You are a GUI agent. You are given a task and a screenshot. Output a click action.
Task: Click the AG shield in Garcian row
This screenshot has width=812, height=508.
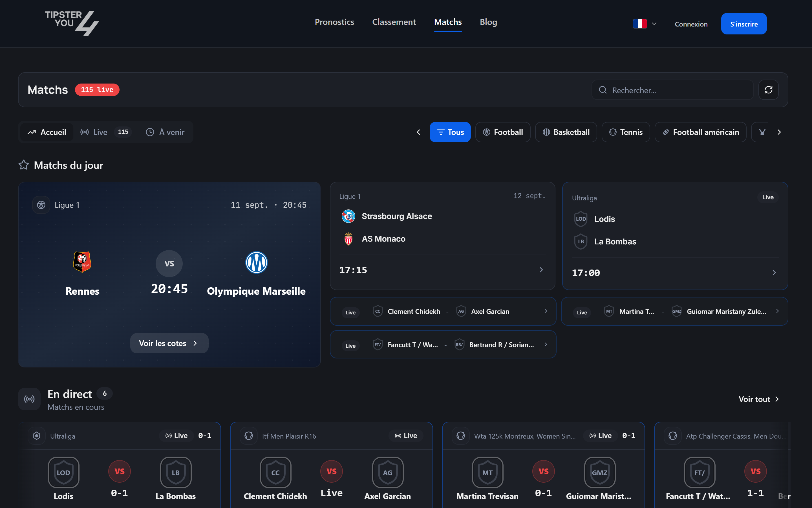pyautogui.click(x=461, y=311)
